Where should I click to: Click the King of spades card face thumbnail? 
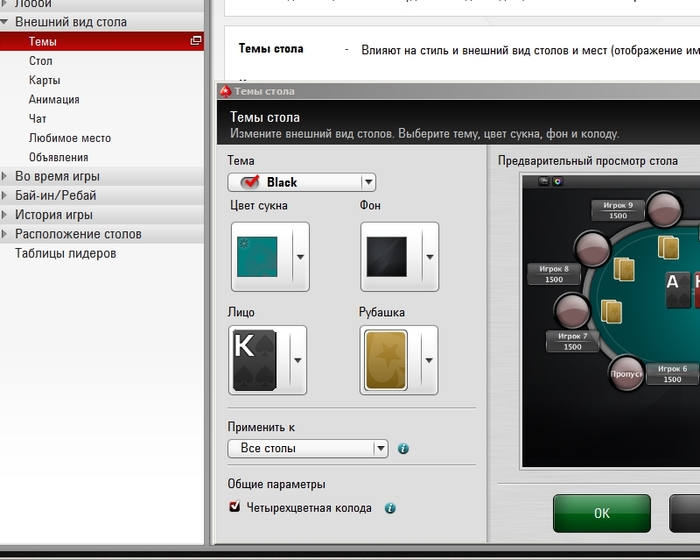point(254,360)
